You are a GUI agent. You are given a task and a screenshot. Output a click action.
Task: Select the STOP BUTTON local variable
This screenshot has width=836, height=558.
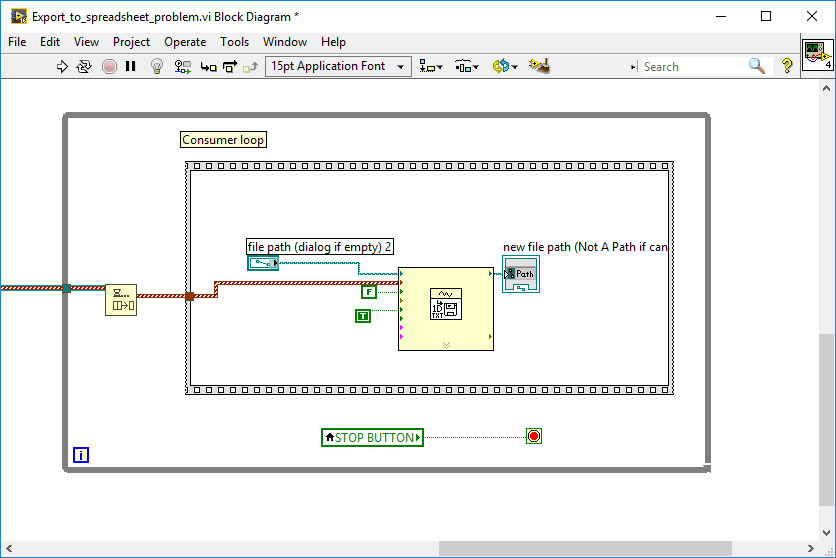pyautogui.click(x=372, y=438)
